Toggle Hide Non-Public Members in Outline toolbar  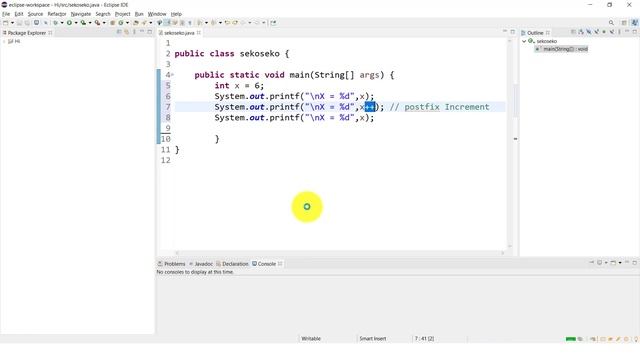point(604,32)
